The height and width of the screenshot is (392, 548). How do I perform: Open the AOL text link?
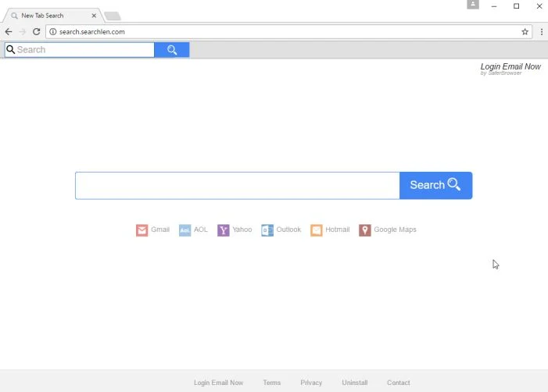tap(201, 230)
